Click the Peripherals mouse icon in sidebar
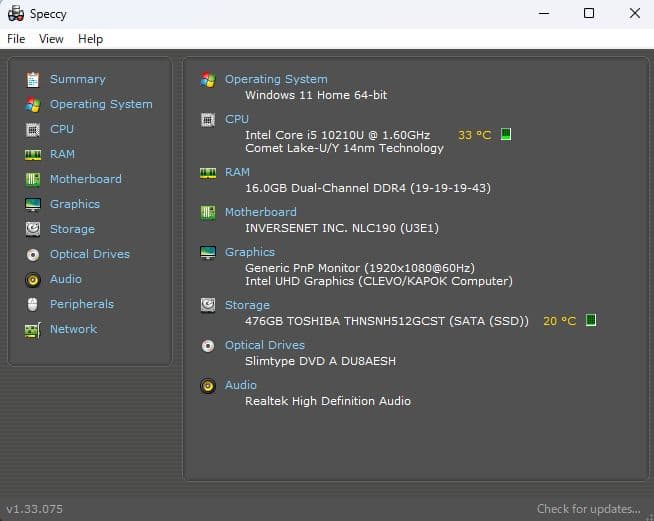The image size is (654, 521). click(x=33, y=305)
